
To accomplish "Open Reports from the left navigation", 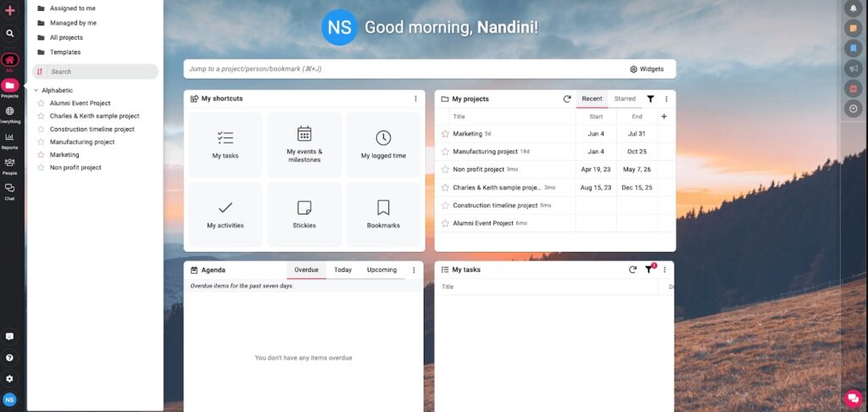I will (10, 140).
